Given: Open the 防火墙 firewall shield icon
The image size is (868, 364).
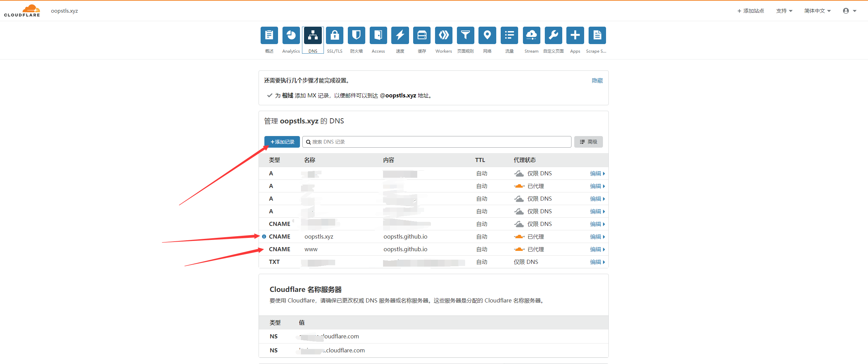Looking at the screenshot, I should 356,35.
